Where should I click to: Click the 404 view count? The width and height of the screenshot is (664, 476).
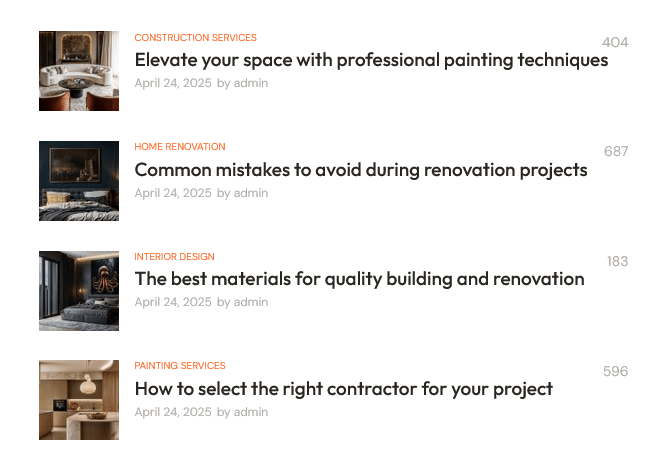click(615, 42)
